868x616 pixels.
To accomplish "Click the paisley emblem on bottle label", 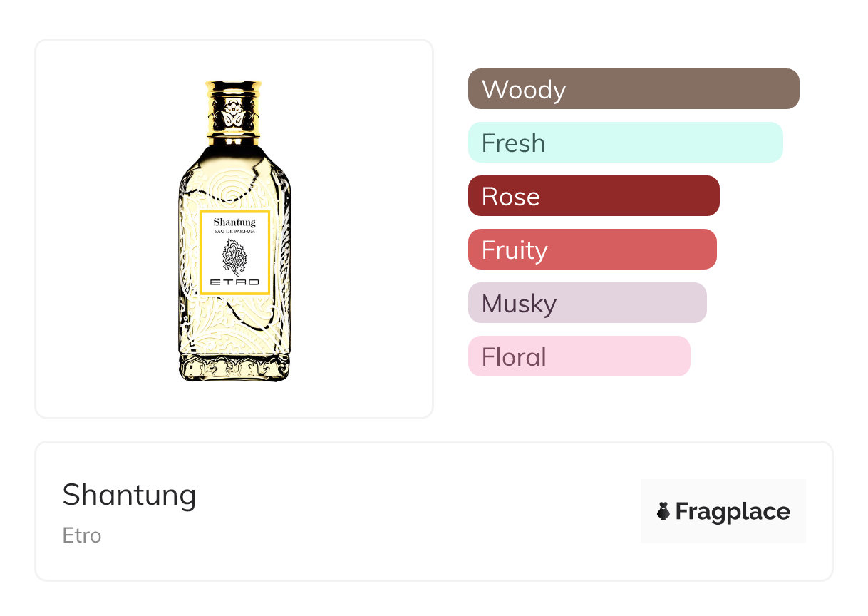I will pyautogui.click(x=234, y=257).
